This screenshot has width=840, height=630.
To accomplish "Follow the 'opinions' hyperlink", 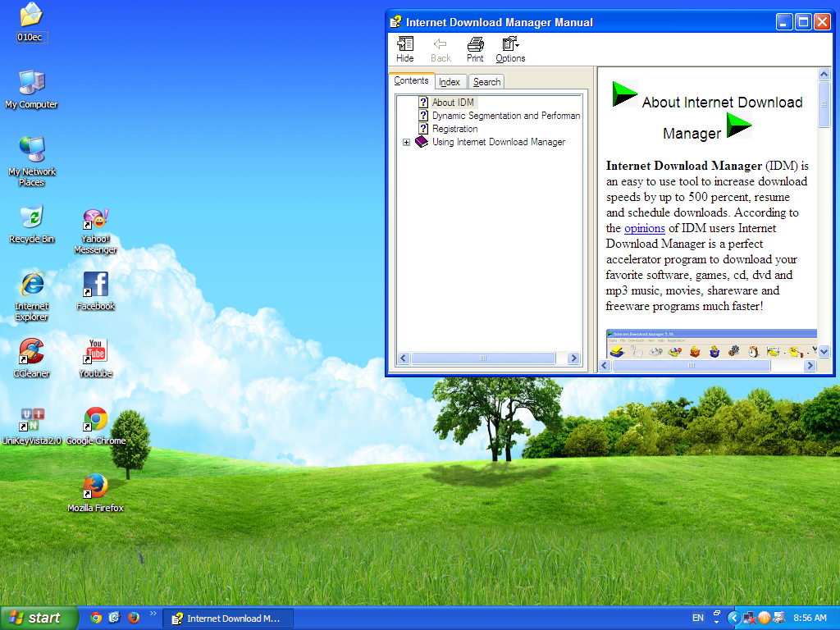I will [x=645, y=229].
